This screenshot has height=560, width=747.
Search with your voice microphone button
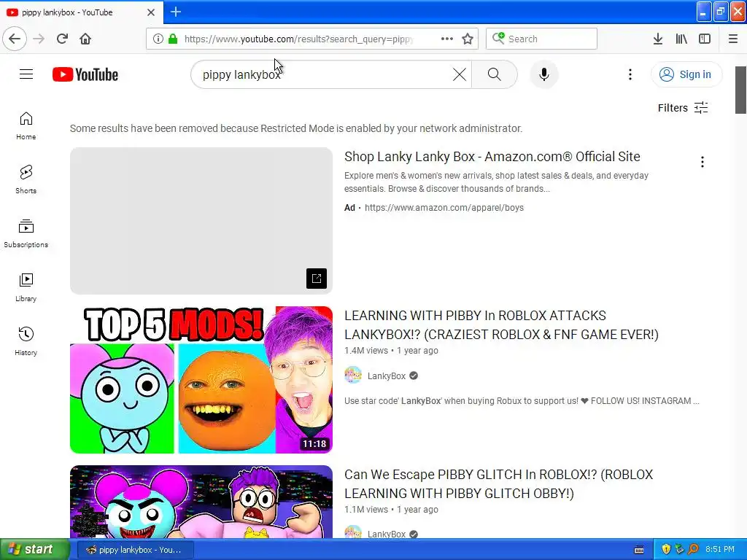coord(544,74)
